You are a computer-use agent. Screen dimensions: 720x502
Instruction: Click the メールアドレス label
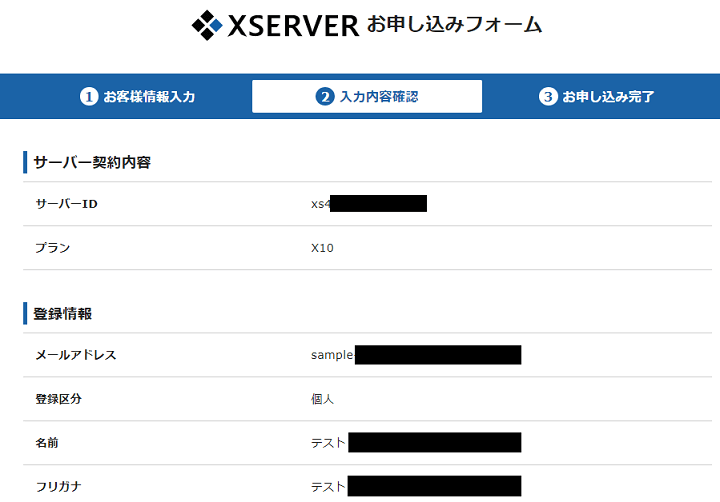click(x=76, y=355)
